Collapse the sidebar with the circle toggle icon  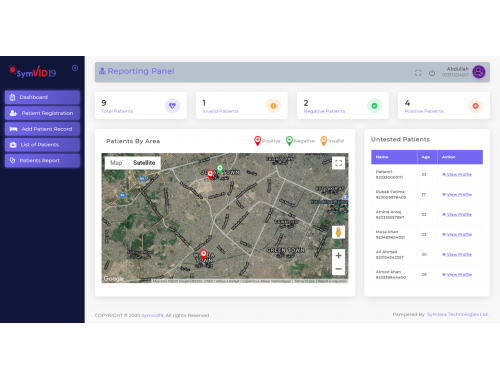point(75,68)
